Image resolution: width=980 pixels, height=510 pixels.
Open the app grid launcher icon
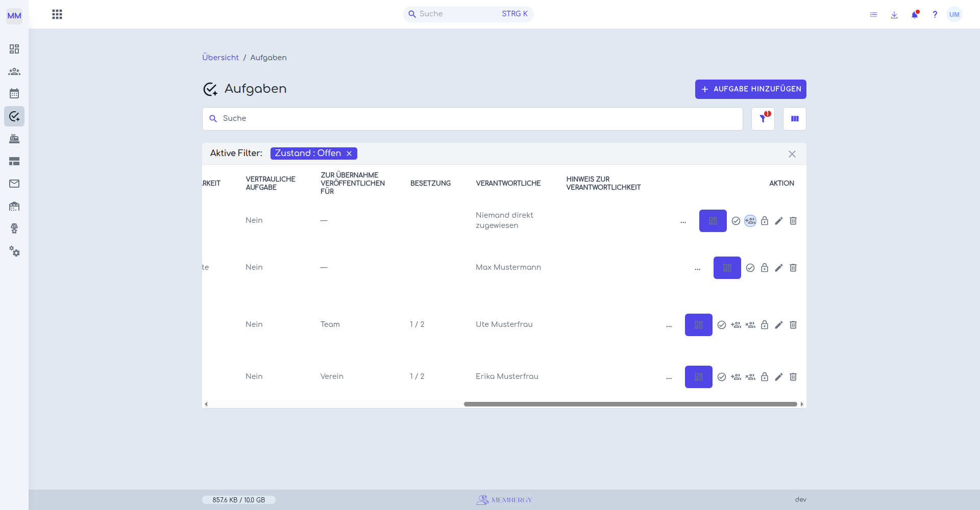click(x=57, y=14)
